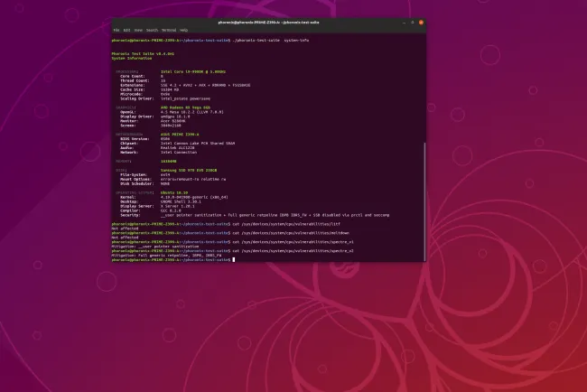Click the 'Display Driver:' label

click(136, 117)
